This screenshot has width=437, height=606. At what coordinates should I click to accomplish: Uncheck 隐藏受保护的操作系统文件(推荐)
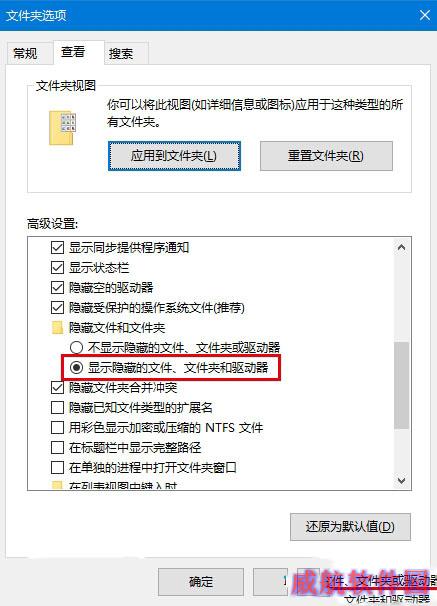click(x=57, y=308)
